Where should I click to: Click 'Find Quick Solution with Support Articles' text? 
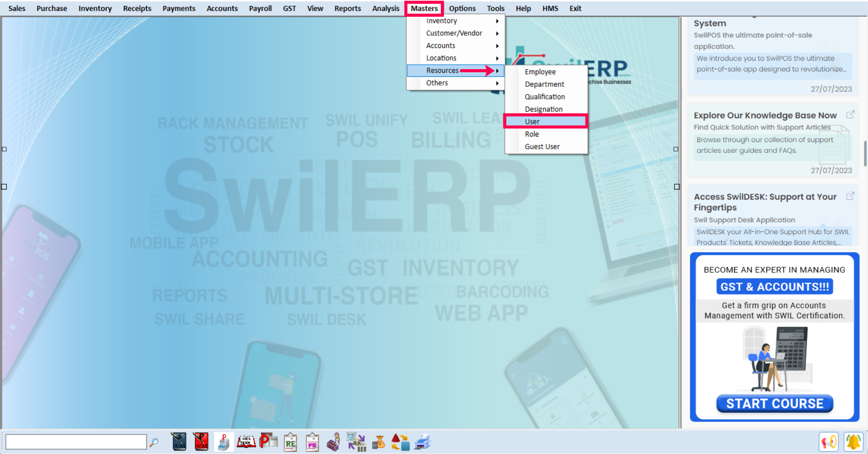762,128
